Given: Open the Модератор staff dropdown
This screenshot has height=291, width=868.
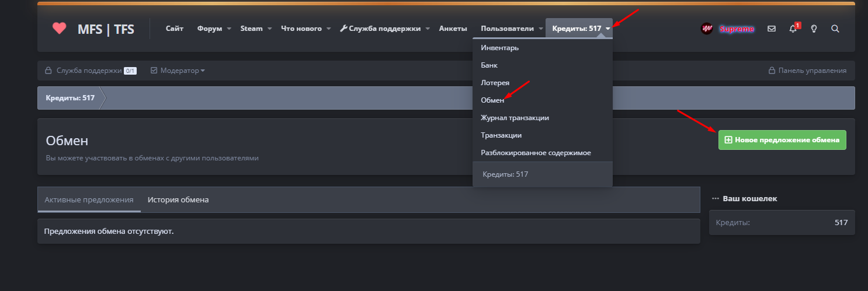Looking at the screenshot, I should tap(178, 71).
